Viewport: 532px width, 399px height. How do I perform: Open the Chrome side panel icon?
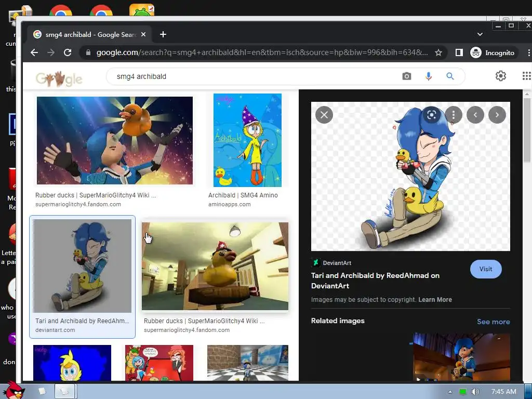(459, 52)
